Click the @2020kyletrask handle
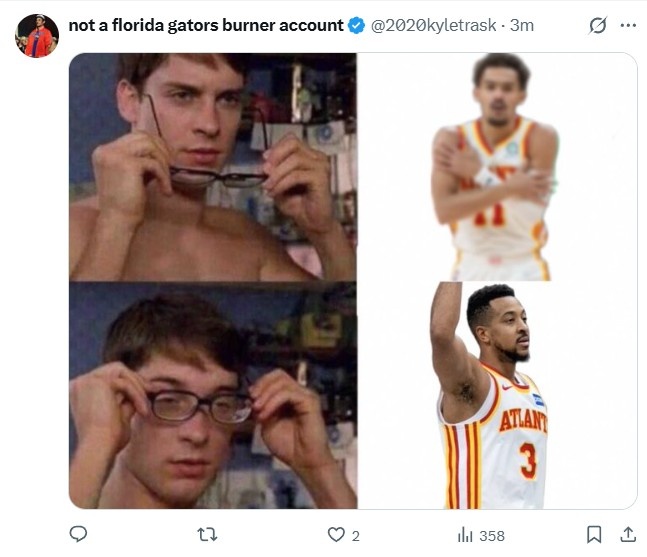647x557 pixels. (434, 25)
